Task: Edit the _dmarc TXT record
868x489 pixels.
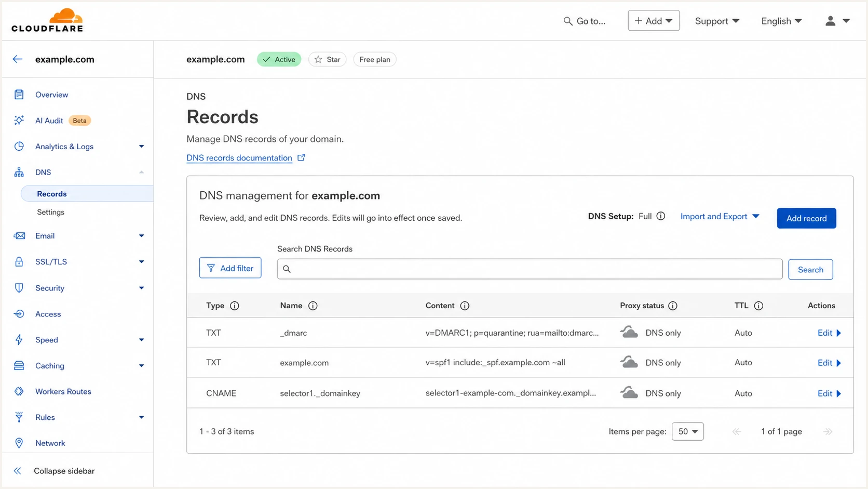Action: coord(829,333)
